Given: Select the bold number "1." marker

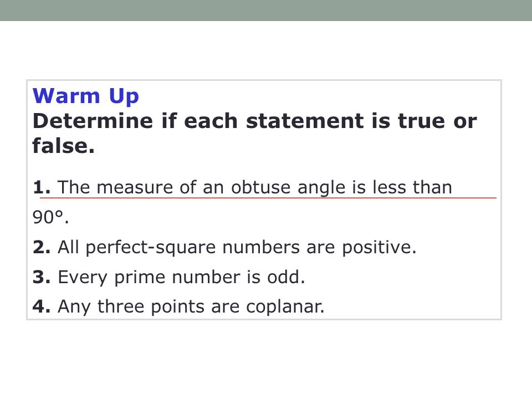Looking at the screenshot, I should [x=42, y=187].
